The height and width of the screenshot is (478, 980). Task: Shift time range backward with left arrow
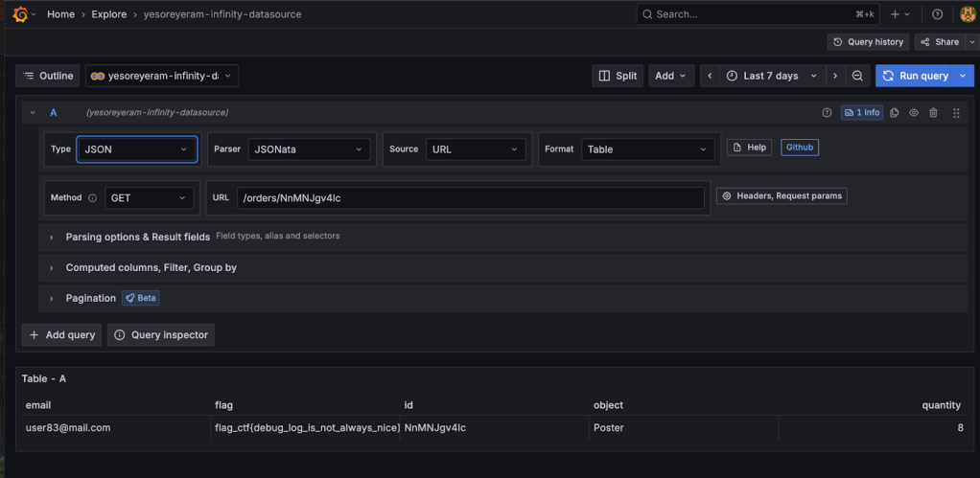(x=710, y=76)
